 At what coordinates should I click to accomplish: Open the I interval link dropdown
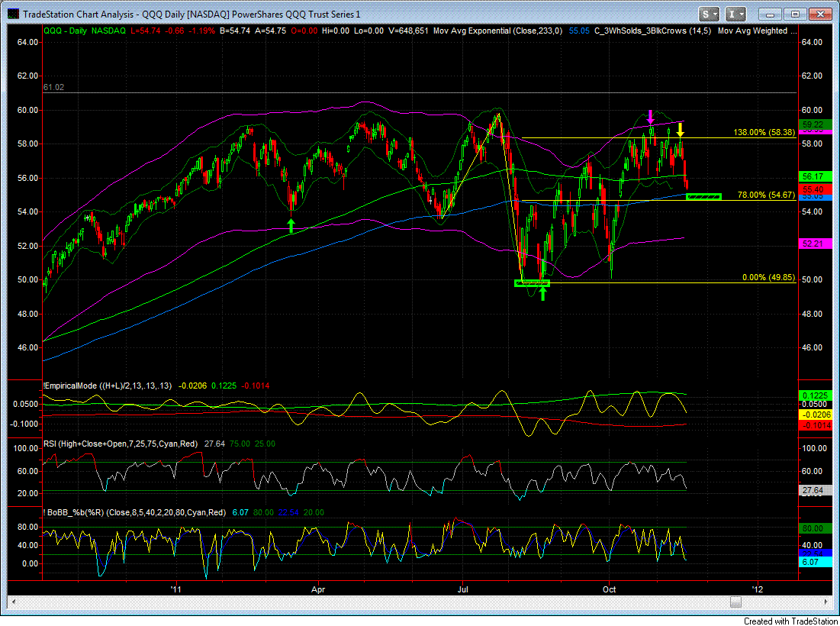point(735,15)
